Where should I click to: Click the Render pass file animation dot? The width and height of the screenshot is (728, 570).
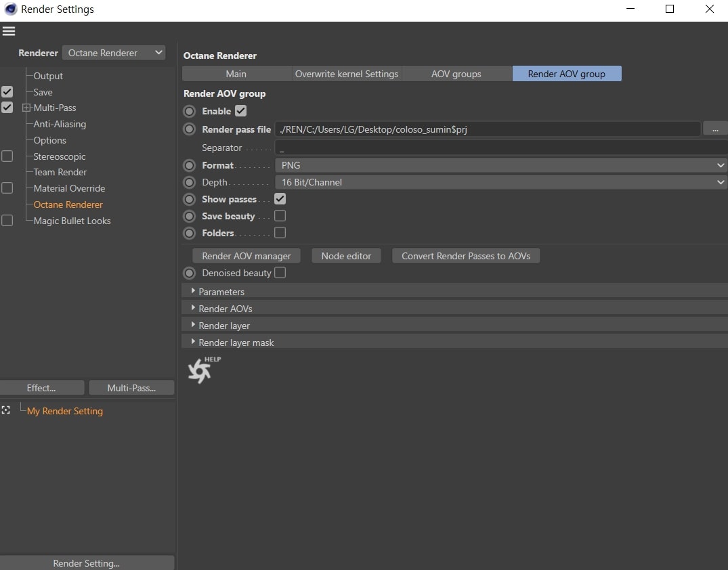tap(190, 129)
